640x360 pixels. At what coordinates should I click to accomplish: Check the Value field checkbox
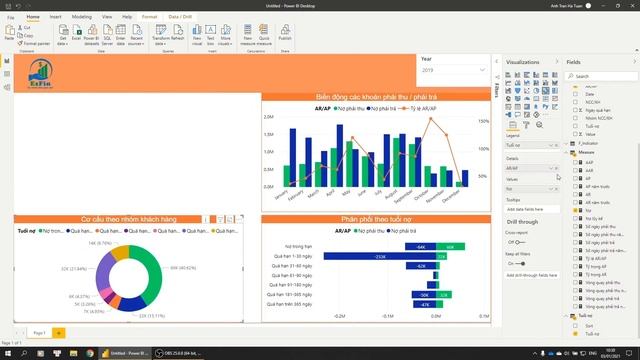[576, 134]
